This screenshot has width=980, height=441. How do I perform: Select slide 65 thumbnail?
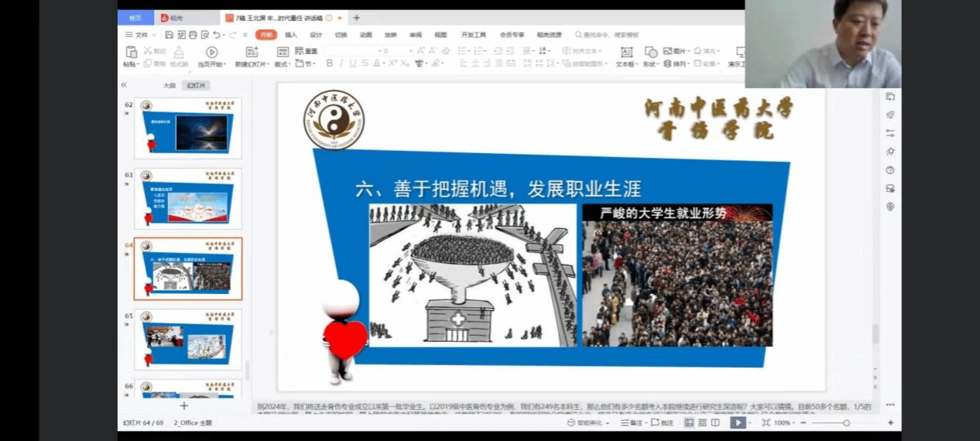coord(187,339)
